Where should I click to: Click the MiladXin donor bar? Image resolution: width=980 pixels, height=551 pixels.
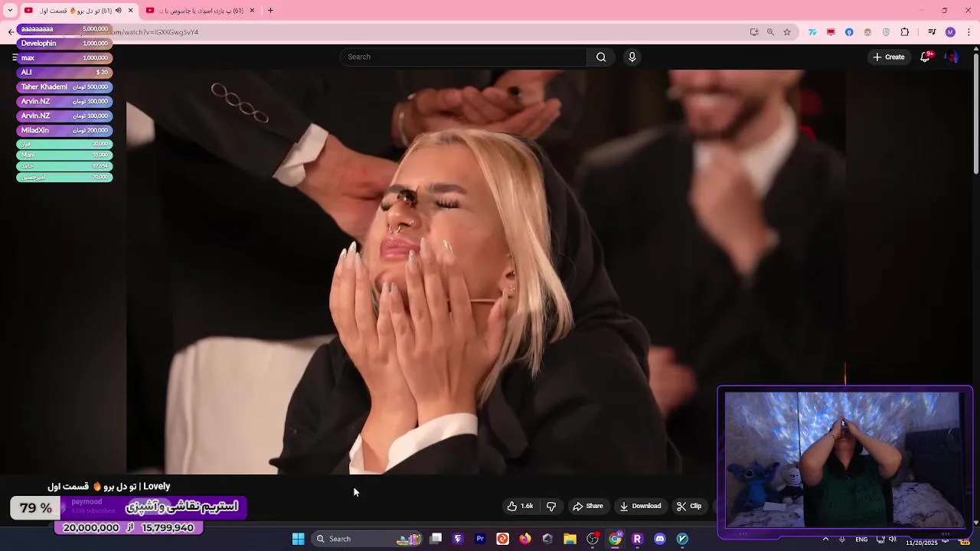(64, 131)
